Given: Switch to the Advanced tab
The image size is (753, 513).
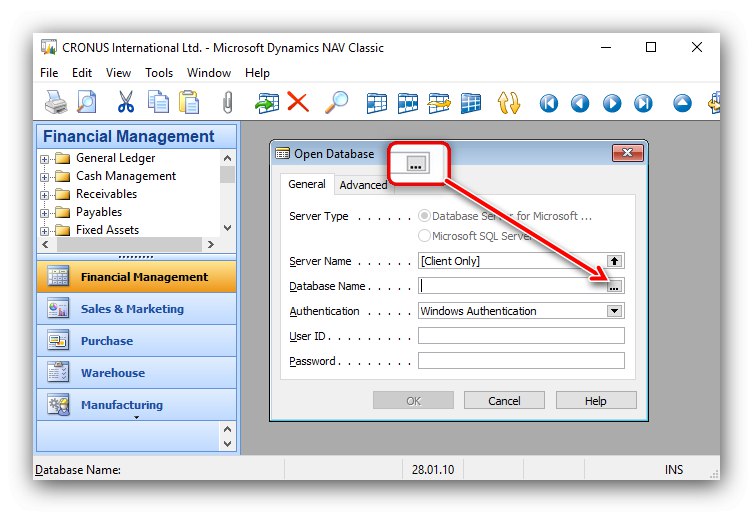Looking at the screenshot, I should [x=363, y=185].
